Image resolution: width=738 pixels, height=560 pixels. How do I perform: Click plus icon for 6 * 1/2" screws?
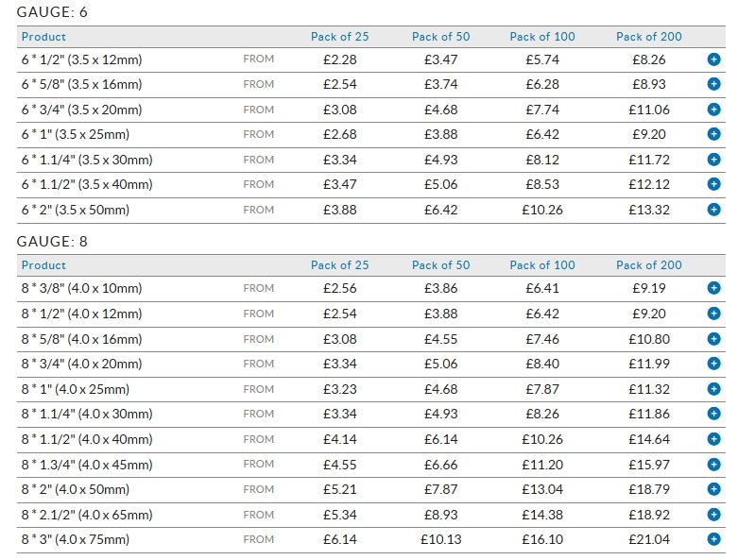click(x=713, y=59)
